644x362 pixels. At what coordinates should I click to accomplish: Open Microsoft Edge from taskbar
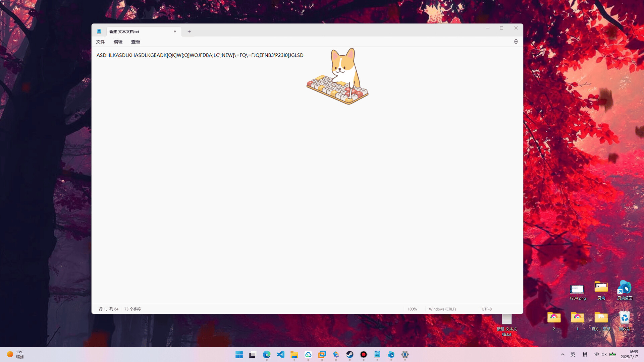267,355
